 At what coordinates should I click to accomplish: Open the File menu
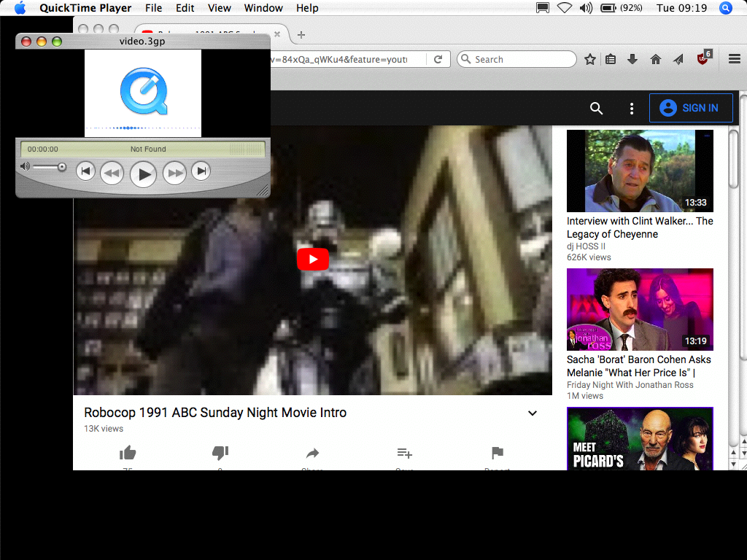pos(153,8)
